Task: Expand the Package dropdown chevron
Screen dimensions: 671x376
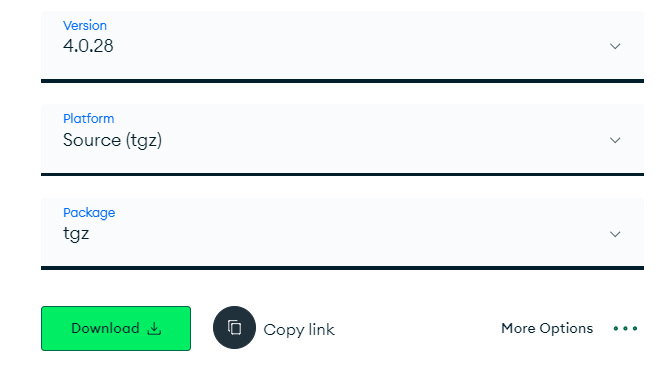Action: click(x=615, y=234)
